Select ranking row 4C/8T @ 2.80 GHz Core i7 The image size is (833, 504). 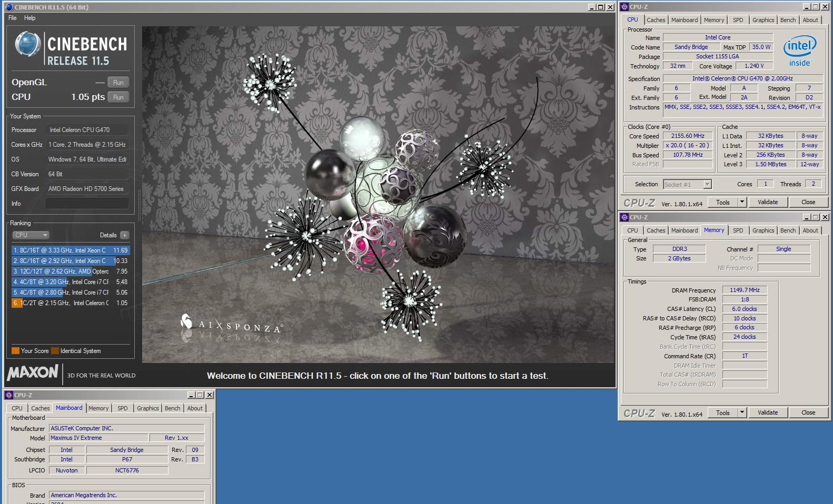tap(71, 293)
